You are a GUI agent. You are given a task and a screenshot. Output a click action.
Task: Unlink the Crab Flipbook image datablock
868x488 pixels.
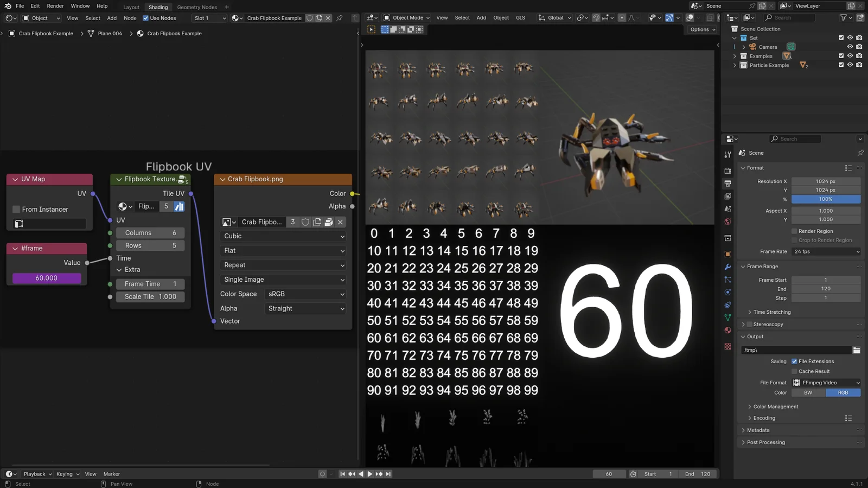340,222
